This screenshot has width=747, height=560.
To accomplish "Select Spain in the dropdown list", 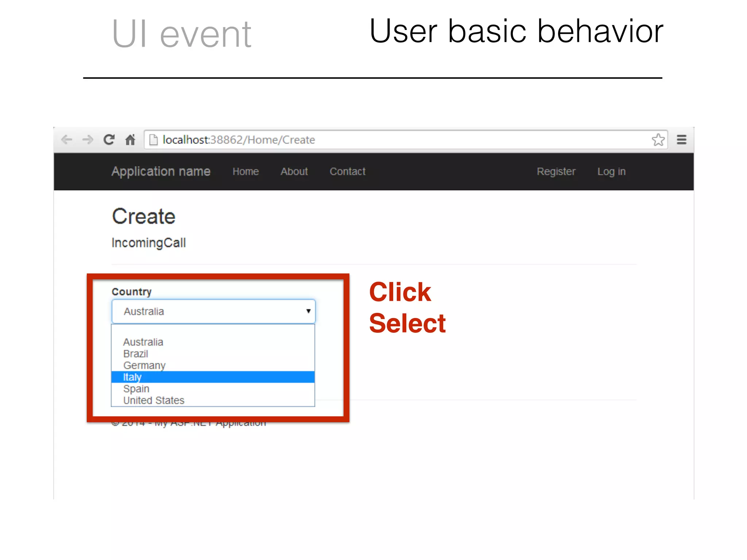I will (213, 389).
